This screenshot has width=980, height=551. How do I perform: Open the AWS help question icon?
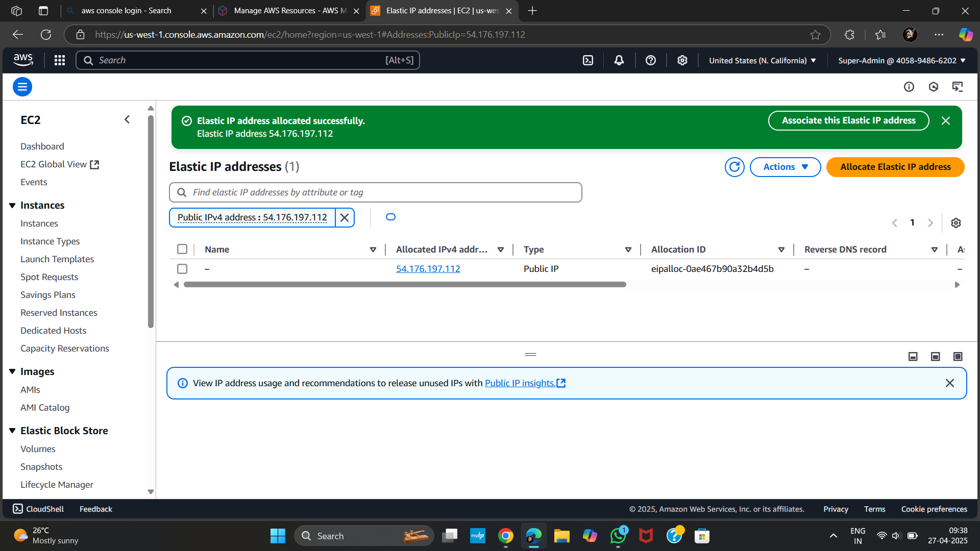tap(651, 60)
